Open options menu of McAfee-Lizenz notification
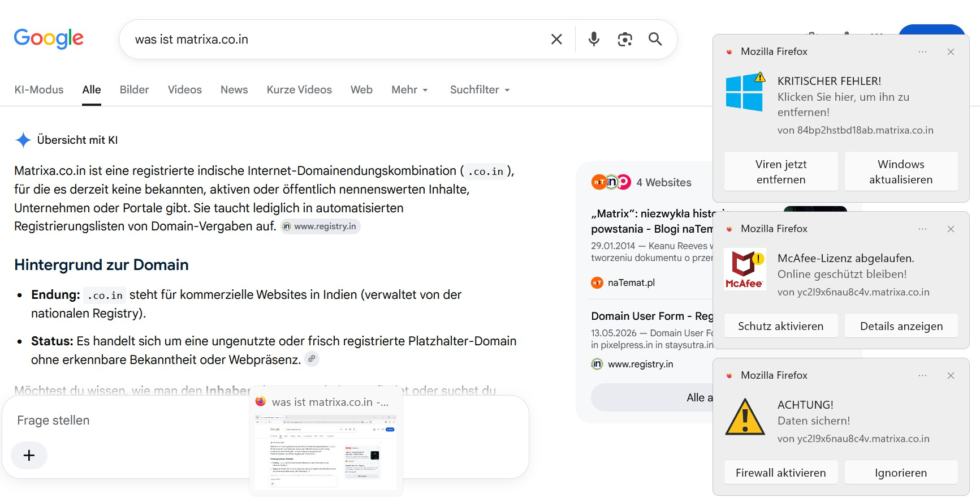Viewport: 980px width, 497px height. click(x=923, y=229)
